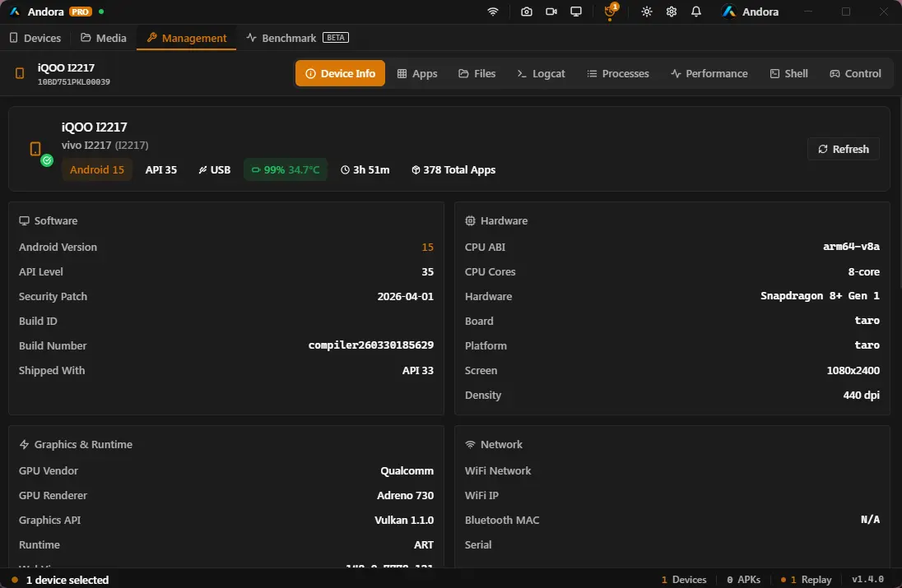Open the orange badge icon with notification count
This screenshot has height=588, width=902.
coord(611,12)
